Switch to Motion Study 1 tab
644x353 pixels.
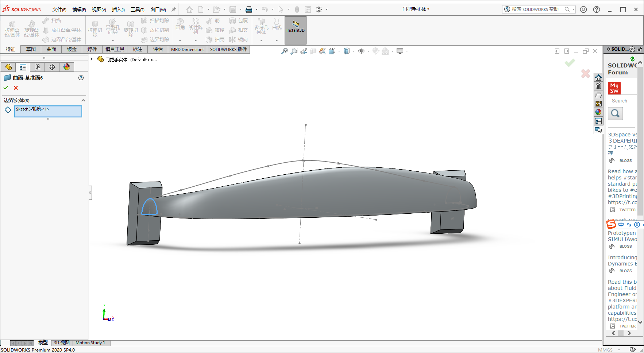point(90,343)
